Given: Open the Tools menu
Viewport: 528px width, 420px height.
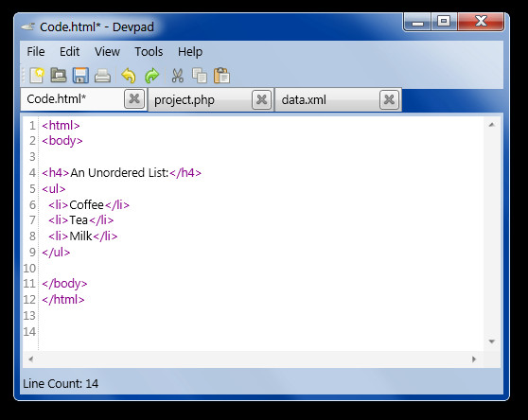Looking at the screenshot, I should (149, 51).
